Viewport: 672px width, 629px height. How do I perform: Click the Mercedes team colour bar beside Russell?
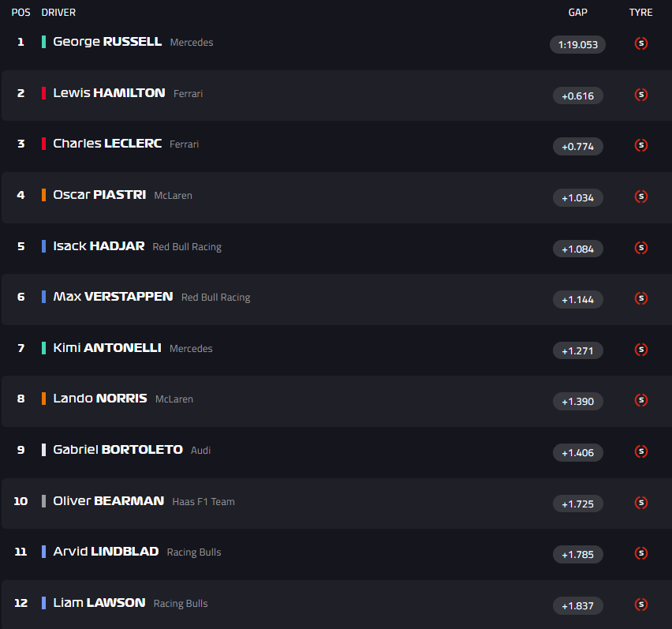[x=44, y=42]
